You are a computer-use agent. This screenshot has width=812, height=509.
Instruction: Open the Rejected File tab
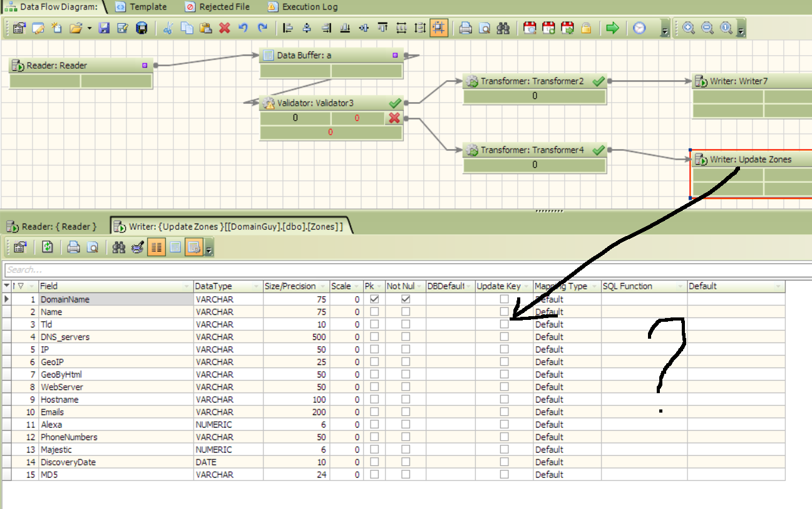pos(218,7)
